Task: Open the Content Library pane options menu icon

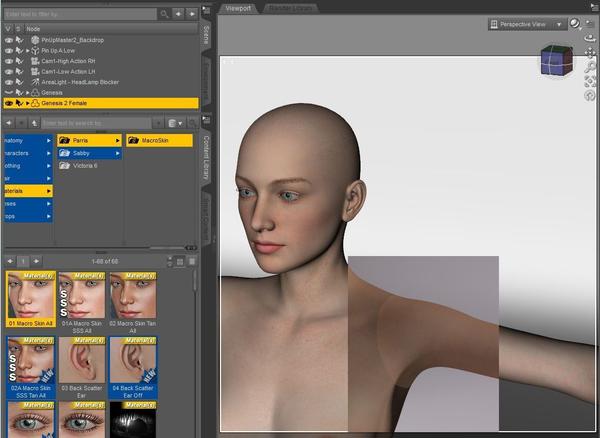Action: pyautogui.click(x=206, y=120)
